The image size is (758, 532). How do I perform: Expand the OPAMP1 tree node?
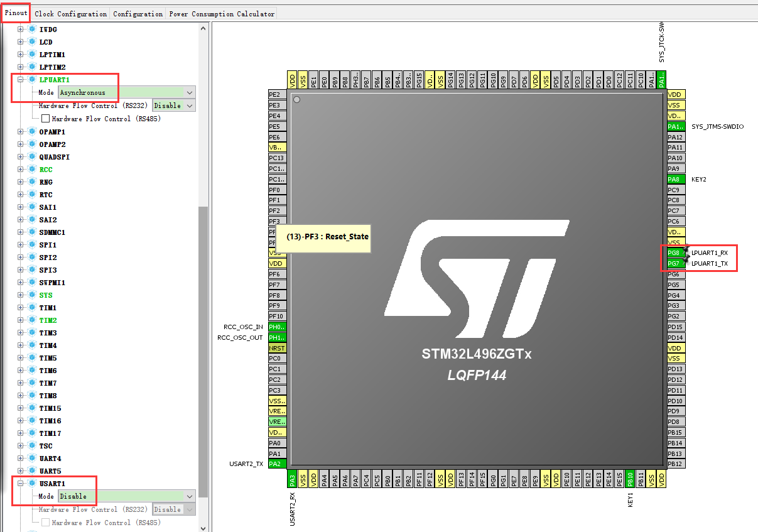21,131
